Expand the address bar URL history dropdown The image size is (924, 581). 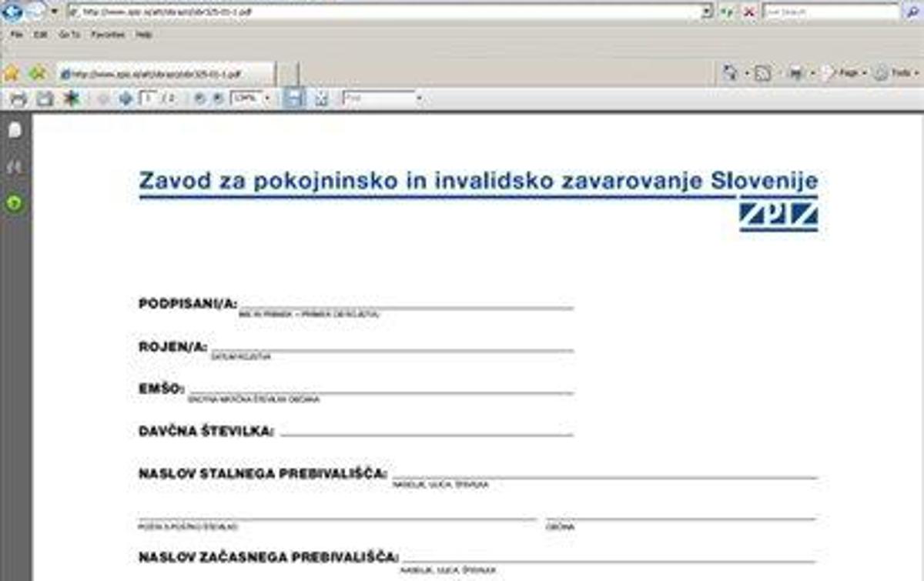point(707,12)
